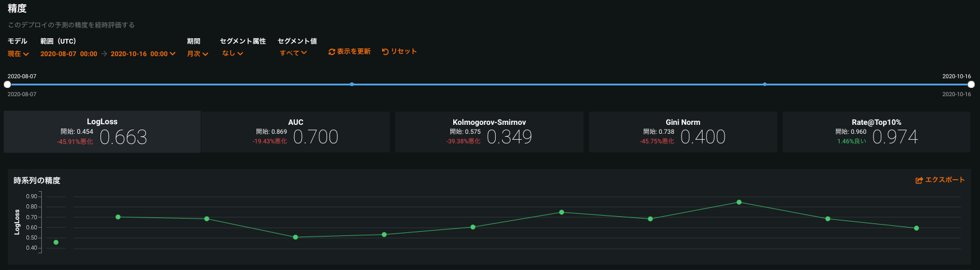
Task: Open the start date 2020-08-07 00:00 picker
Action: click(69, 54)
